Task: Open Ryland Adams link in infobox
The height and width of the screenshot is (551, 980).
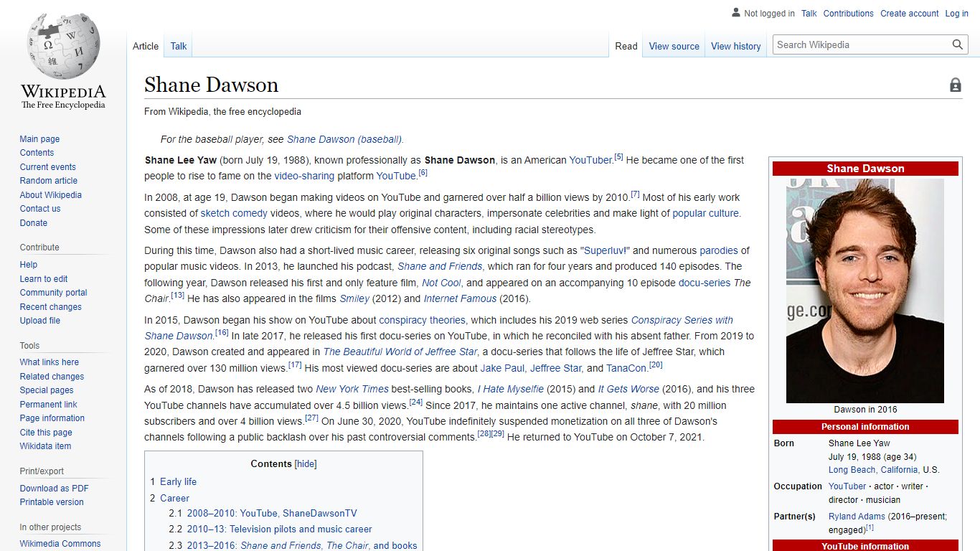Action: (857, 517)
